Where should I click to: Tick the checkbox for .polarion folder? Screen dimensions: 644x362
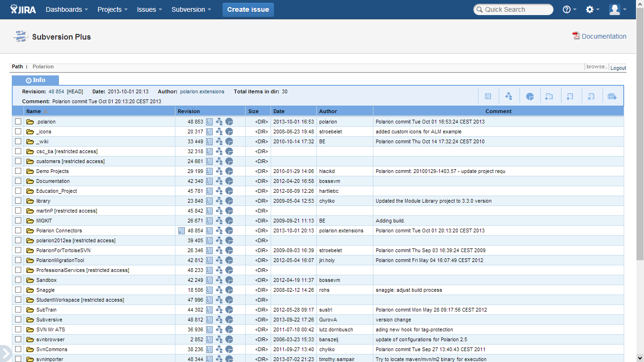(18, 122)
